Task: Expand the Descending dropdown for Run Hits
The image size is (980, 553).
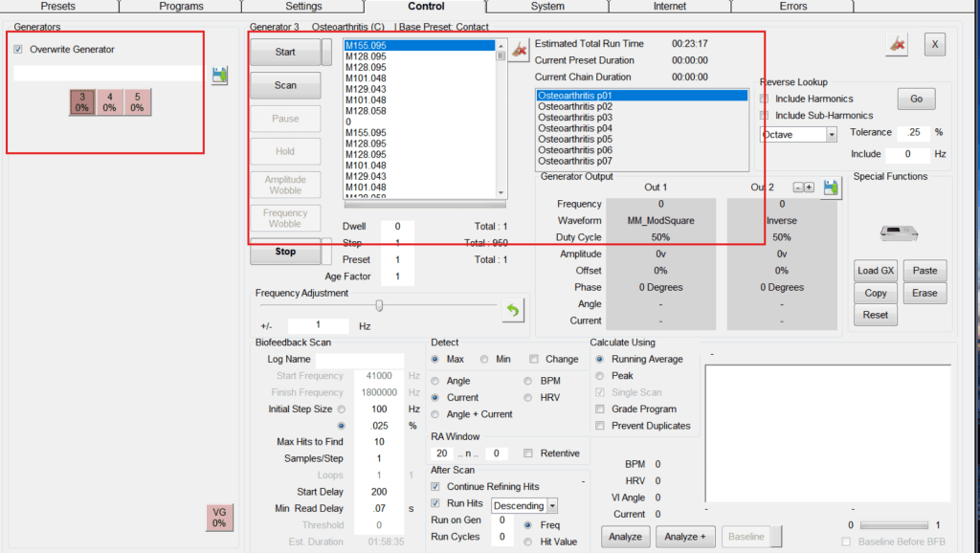Action: click(524, 505)
